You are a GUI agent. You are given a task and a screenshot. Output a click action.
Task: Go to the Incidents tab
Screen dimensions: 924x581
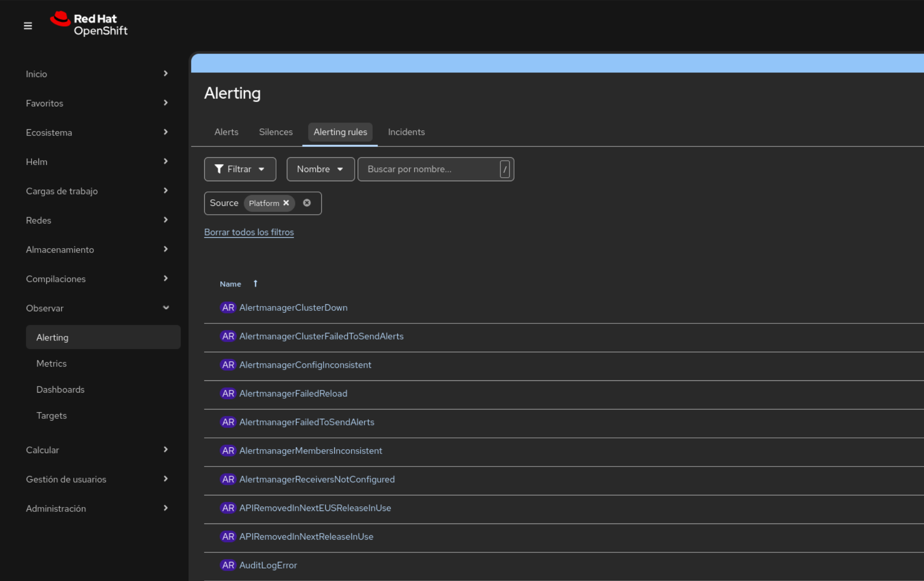(406, 132)
